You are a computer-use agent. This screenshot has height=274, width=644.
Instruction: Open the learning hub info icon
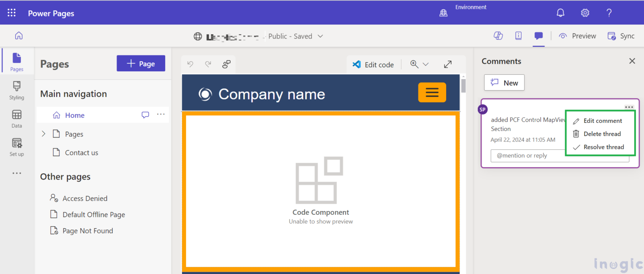[518, 36]
